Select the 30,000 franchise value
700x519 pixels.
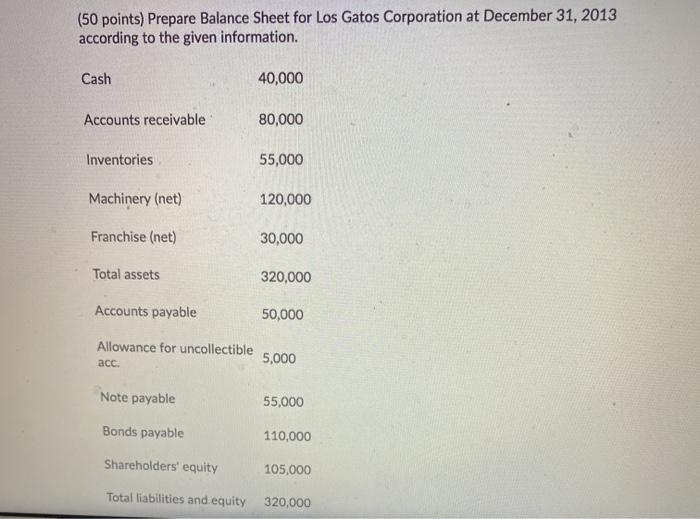pos(281,239)
